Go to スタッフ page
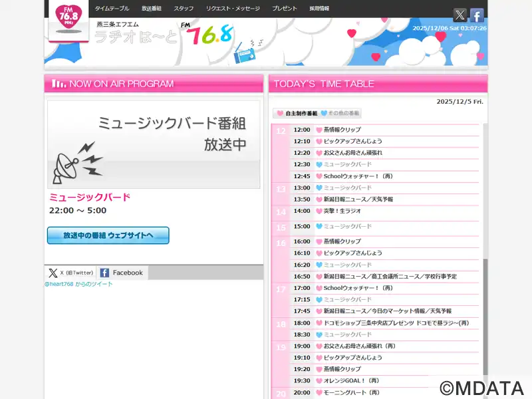 184,9
